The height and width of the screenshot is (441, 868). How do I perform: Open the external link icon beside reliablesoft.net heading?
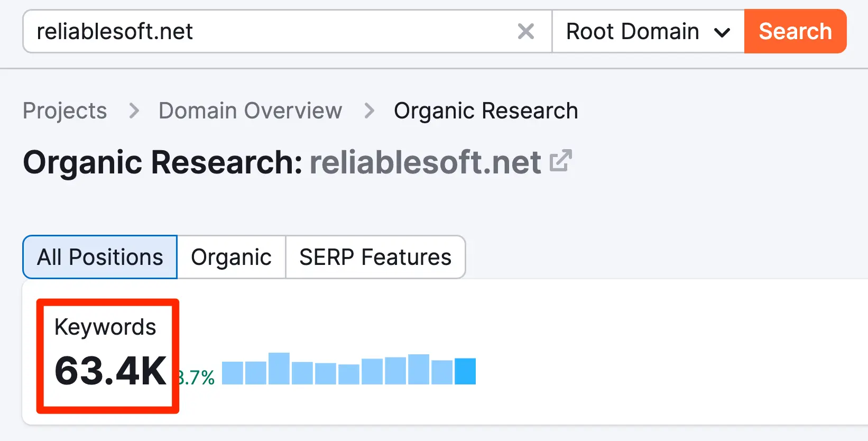(560, 161)
